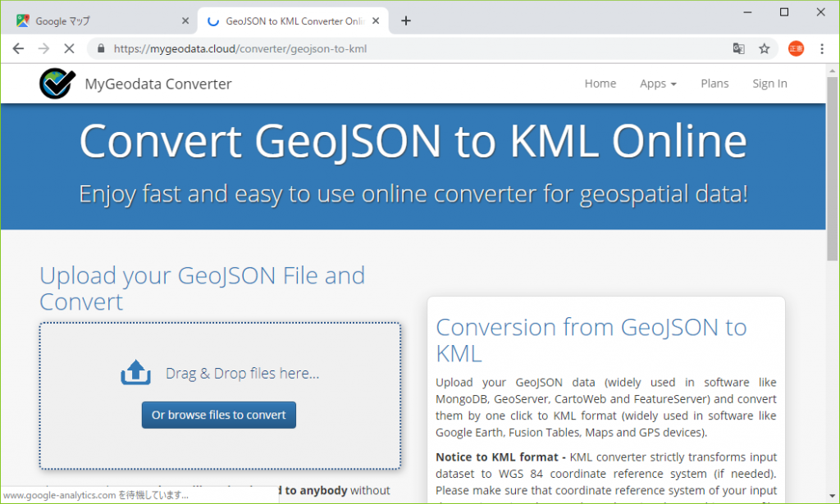Click the Sign In link
Image resolution: width=840 pixels, height=504 pixels.
tap(769, 84)
